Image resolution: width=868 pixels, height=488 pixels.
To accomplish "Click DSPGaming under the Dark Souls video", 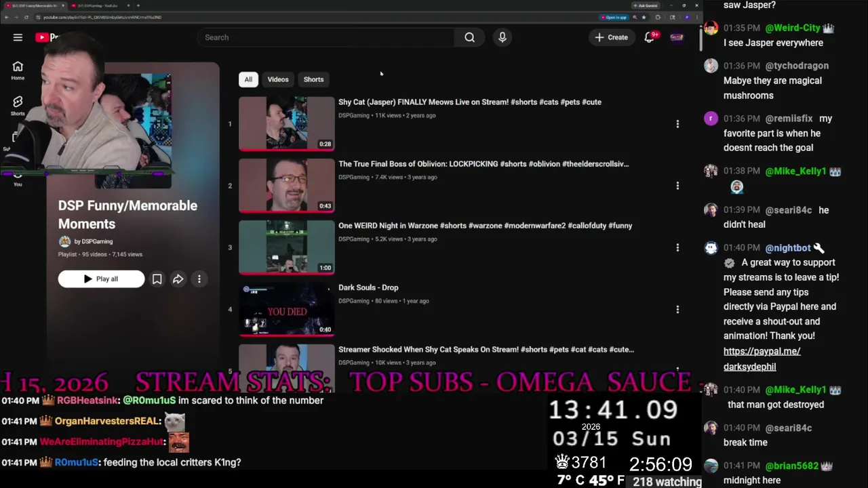I will point(354,301).
